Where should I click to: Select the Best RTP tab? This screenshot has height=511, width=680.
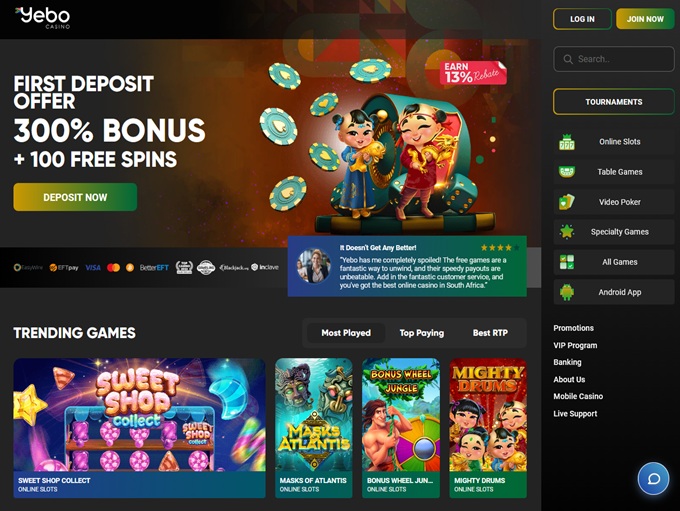(490, 333)
